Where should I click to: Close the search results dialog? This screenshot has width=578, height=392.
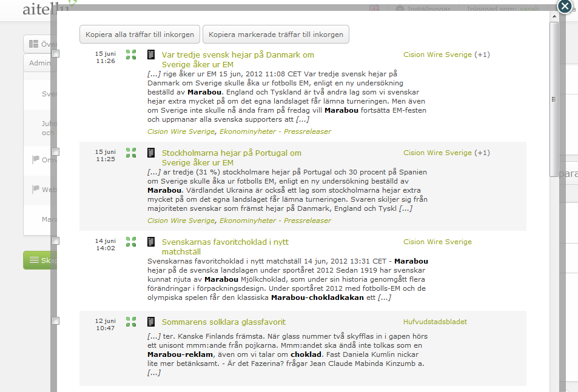[x=565, y=6]
